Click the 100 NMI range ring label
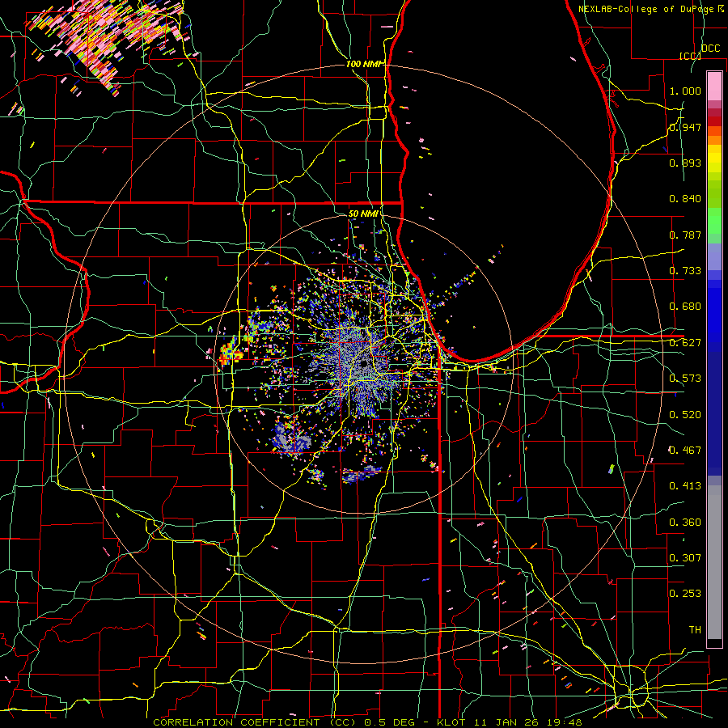Viewport: 728px width, 728px height. [363, 64]
